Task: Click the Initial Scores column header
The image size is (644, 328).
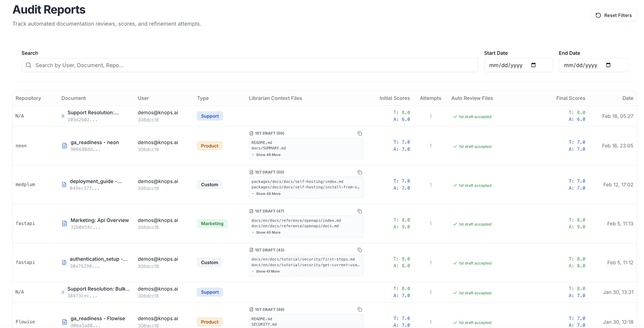Action: point(394,98)
